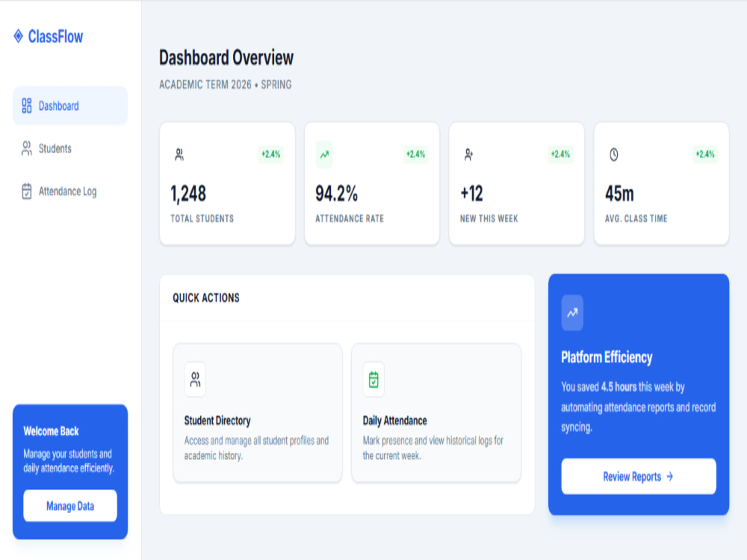Click the Attendance Rate trend icon

[324, 155]
